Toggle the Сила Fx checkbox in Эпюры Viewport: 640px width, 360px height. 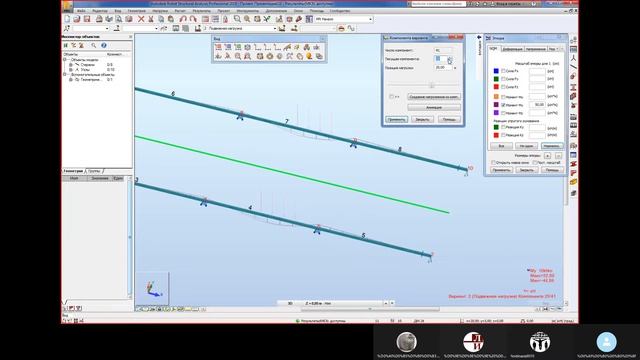pos(503,71)
